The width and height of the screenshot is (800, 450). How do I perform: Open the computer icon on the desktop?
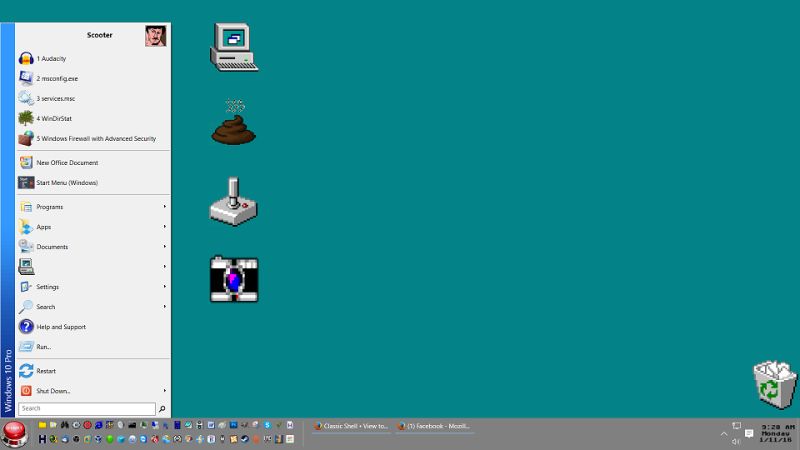(234, 47)
